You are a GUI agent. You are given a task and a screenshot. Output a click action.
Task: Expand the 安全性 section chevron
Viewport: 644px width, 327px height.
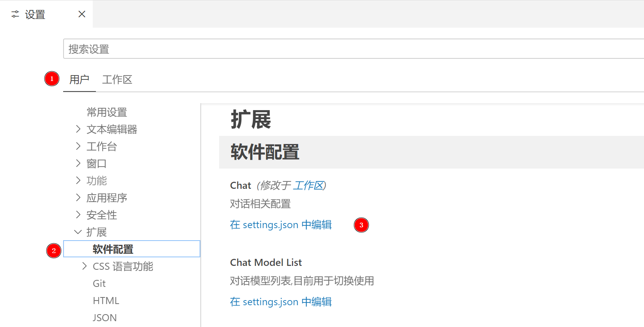click(x=78, y=215)
